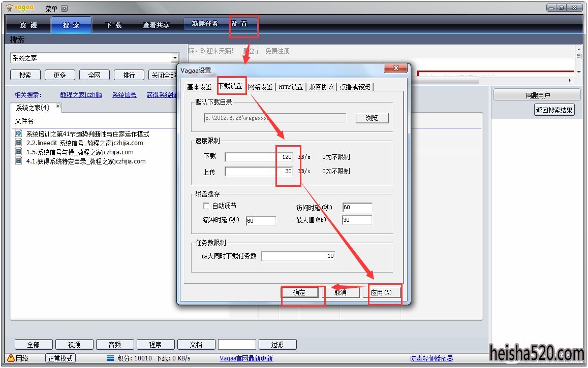This screenshot has width=588, height=368.
Task: Click the 更多 button
Action: coord(60,75)
